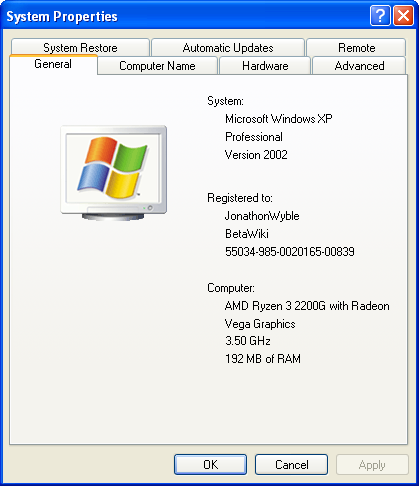This screenshot has width=419, height=486.
Task: Select the product ID 55034-985-0020165-00839
Action: (x=290, y=252)
